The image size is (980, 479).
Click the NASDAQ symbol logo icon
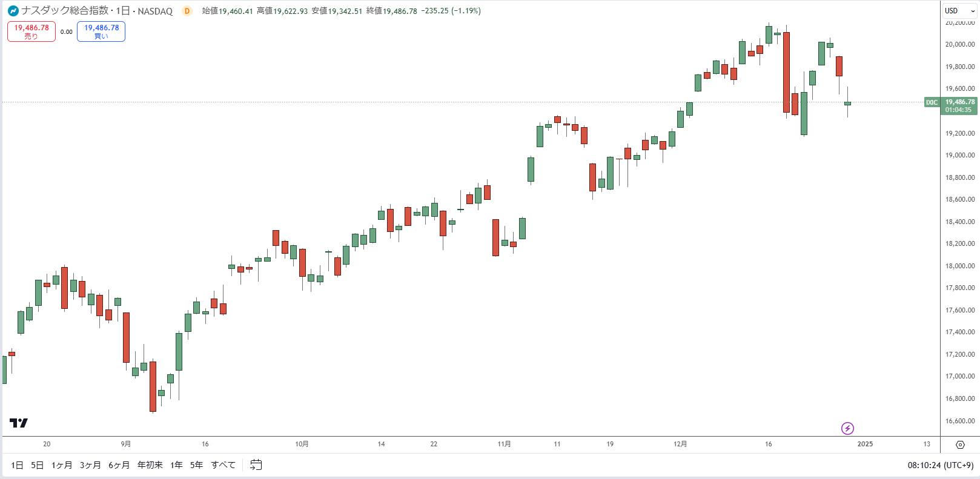coord(13,11)
